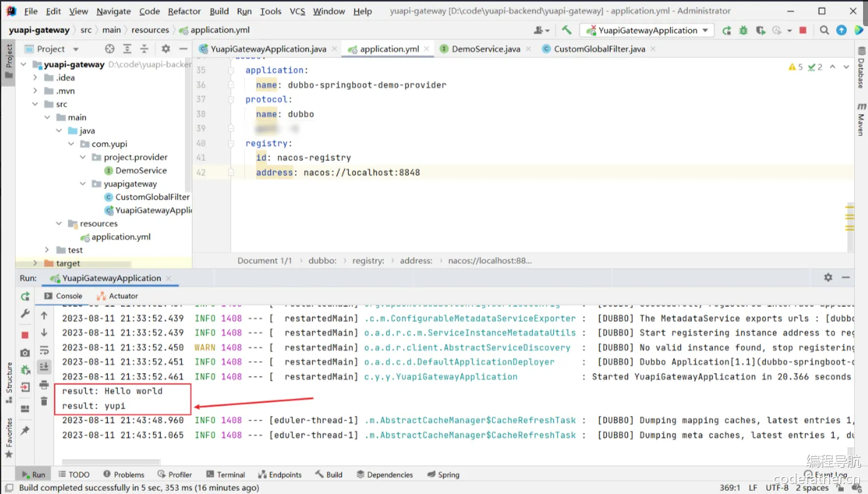Screen dimensions: 868x494
Task: Toggle scroll to end in the console
Action: click(44, 367)
